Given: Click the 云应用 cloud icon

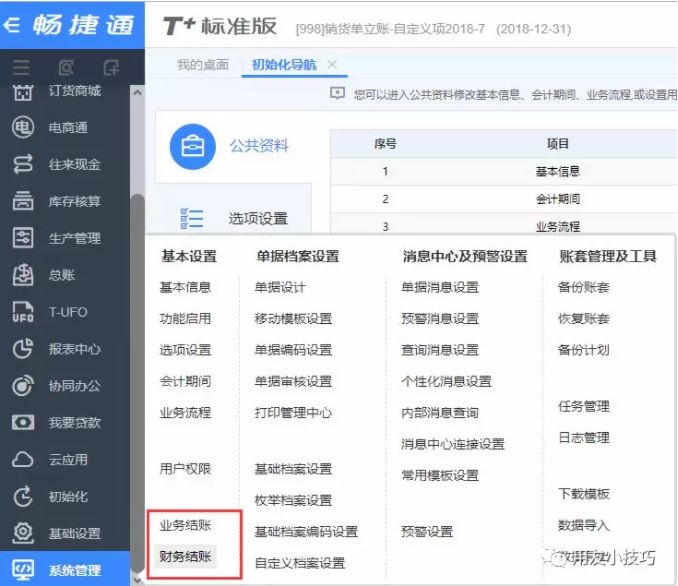Looking at the screenshot, I should 23,460.
